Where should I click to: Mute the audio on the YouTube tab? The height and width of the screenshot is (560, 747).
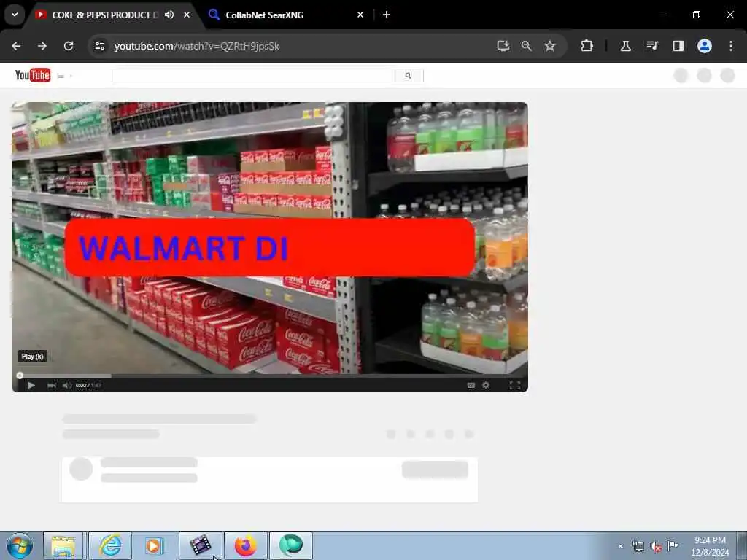click(x=169, y=15)
